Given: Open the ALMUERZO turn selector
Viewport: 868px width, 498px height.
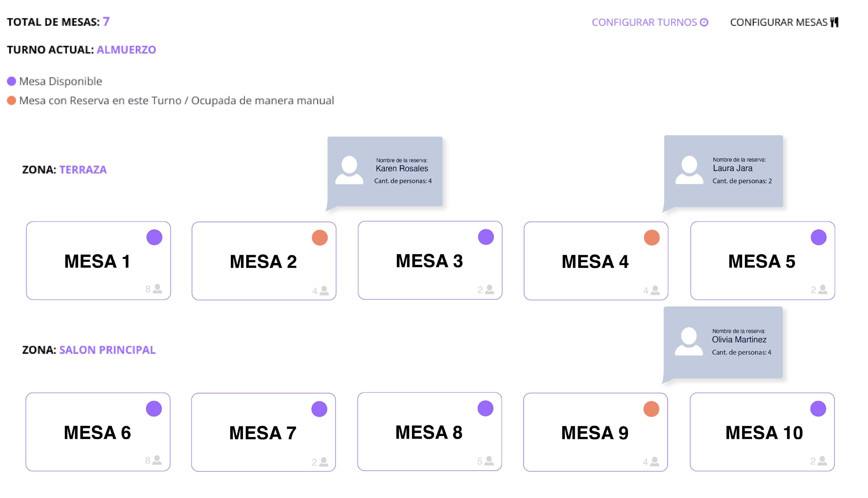Looking at the screenshot, I should pos(126,50).
